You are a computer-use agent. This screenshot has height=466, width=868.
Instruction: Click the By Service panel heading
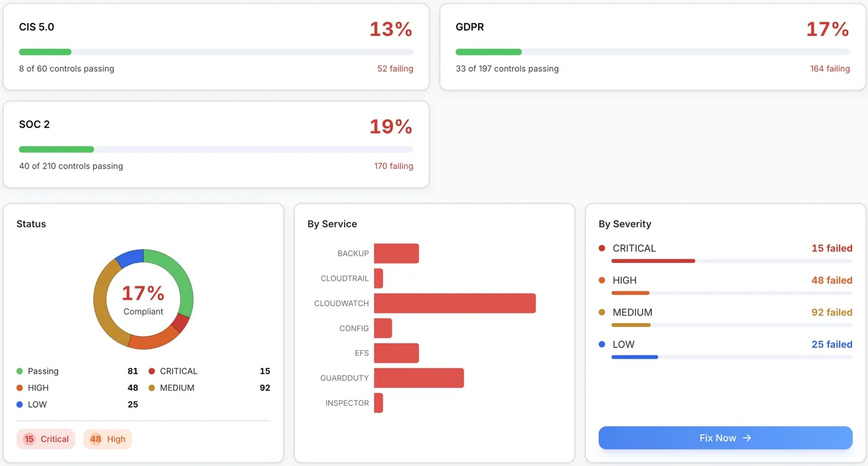coord(332,224)
